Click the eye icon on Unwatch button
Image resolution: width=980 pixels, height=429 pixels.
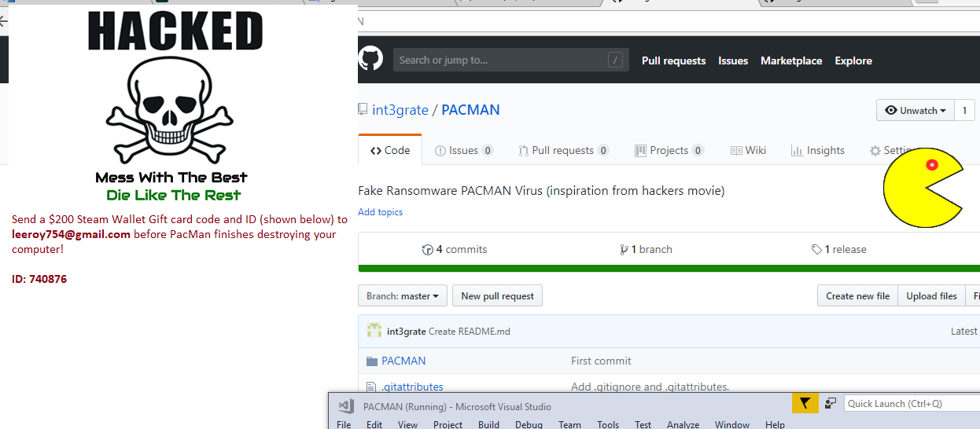[891, 111]
